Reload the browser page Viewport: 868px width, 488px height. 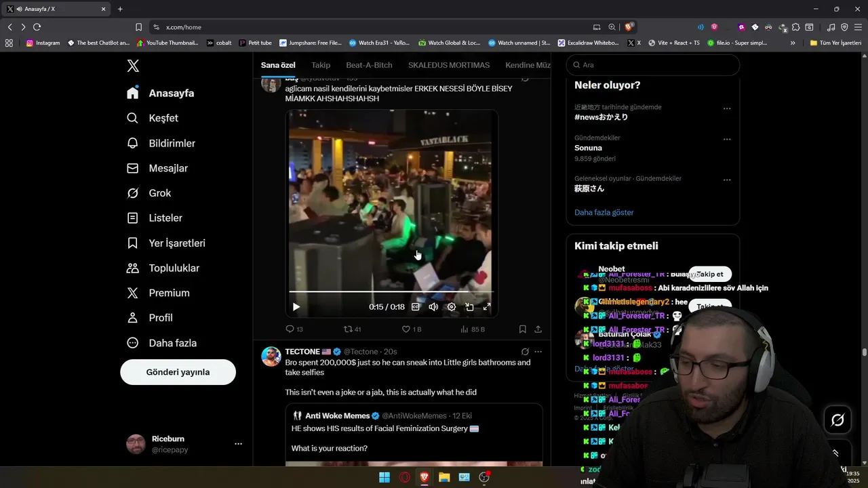(37, 27)
